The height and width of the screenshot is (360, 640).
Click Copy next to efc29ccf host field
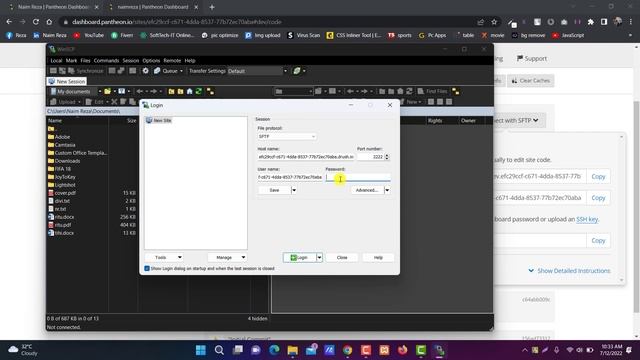598,176
